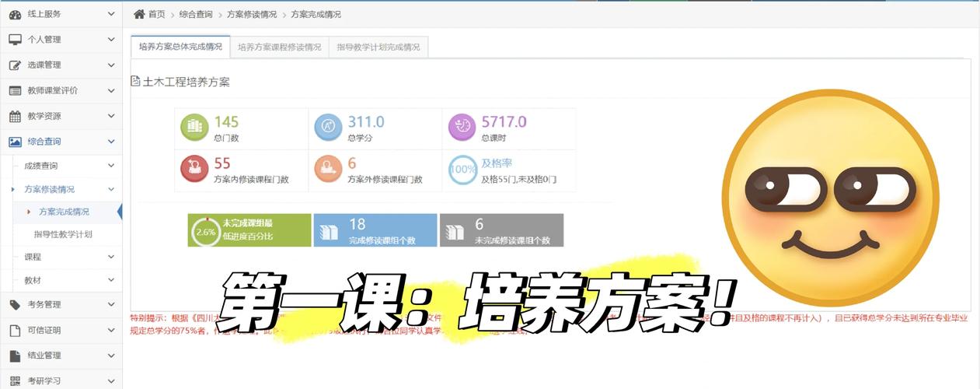Open 方案完成情况 in sidebar
This screenshot has height=389, width=980.
(x=64, y=212)
